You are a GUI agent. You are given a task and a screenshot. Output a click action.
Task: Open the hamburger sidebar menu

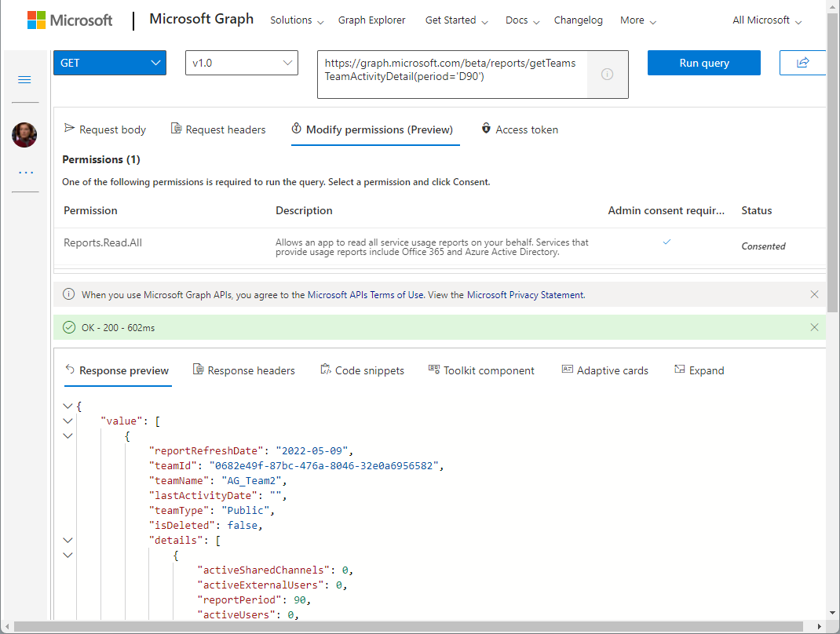tap(24, 80)
